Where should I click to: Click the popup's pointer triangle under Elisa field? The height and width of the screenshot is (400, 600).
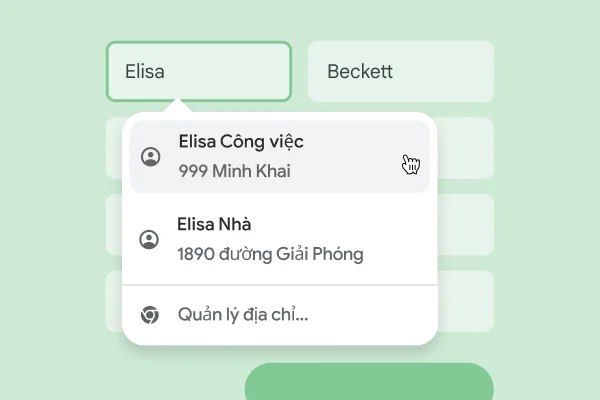coord(178,108)
